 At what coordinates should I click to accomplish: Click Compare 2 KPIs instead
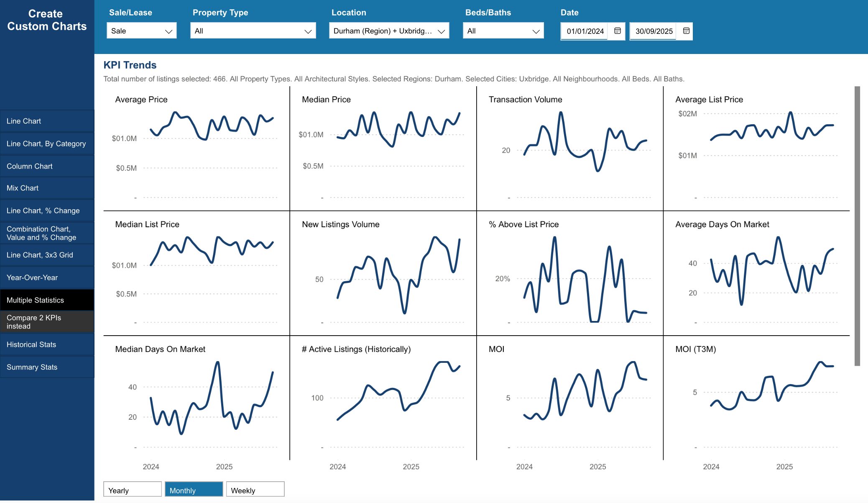[47, 322]
